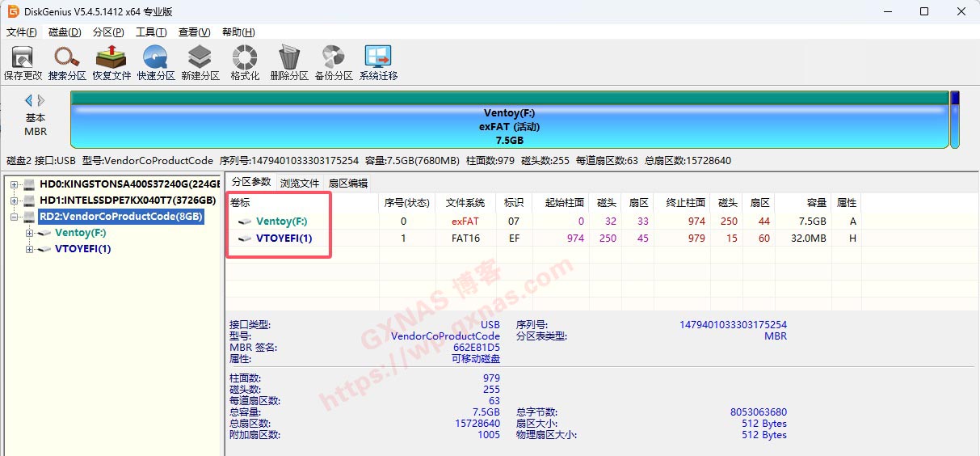Expand the Ventoy(F:) partition tree node

30,233
